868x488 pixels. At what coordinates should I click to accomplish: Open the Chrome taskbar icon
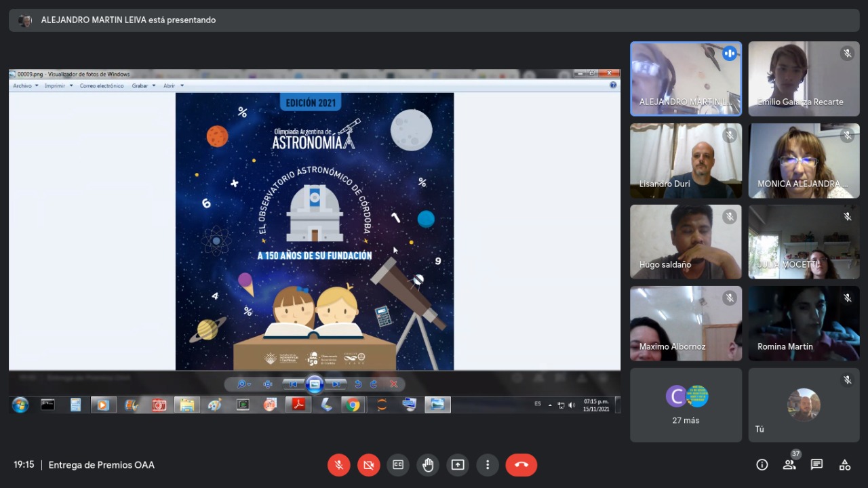pos(353,405)
